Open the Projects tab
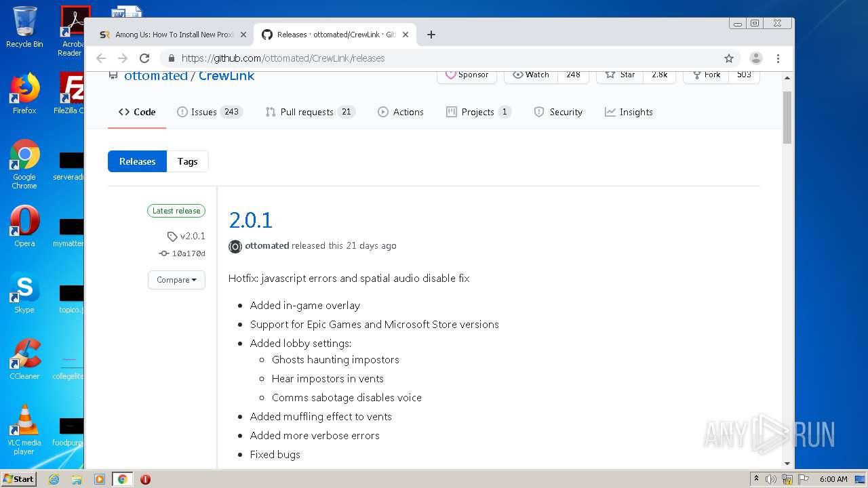Screen dimensions: 868x488 point(478,112)
